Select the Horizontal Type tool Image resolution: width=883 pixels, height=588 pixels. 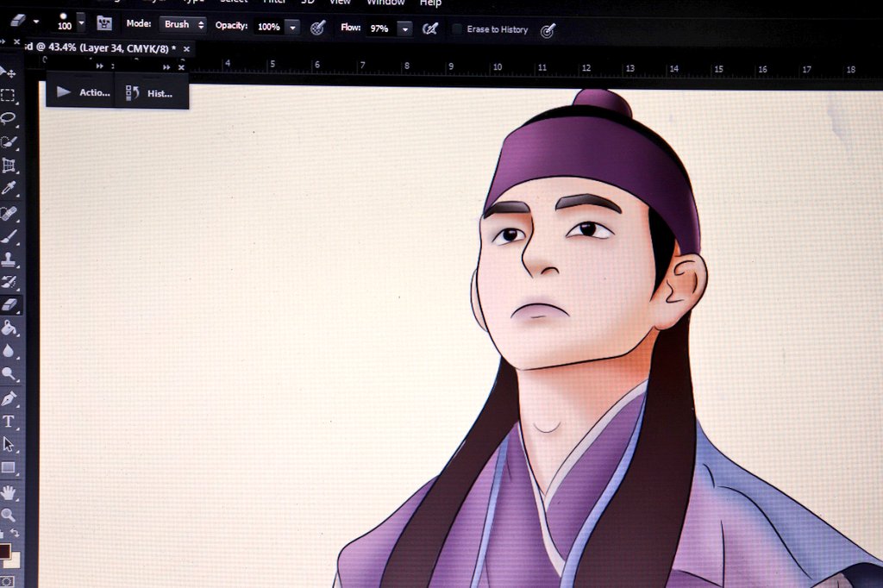click(9, 422)
